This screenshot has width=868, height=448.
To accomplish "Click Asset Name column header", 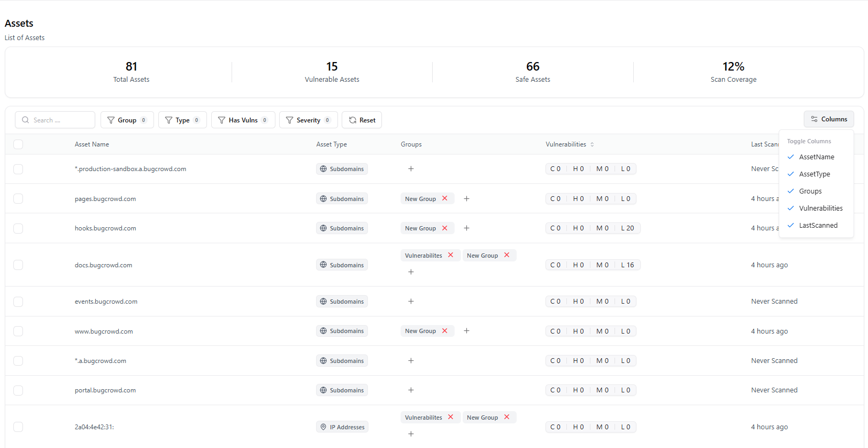I will point(92,144).
